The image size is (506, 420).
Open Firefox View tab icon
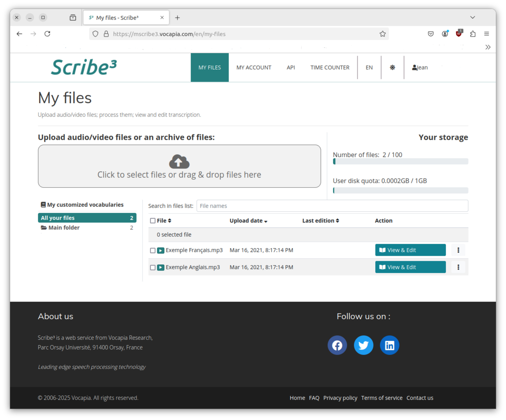(73, 18)
